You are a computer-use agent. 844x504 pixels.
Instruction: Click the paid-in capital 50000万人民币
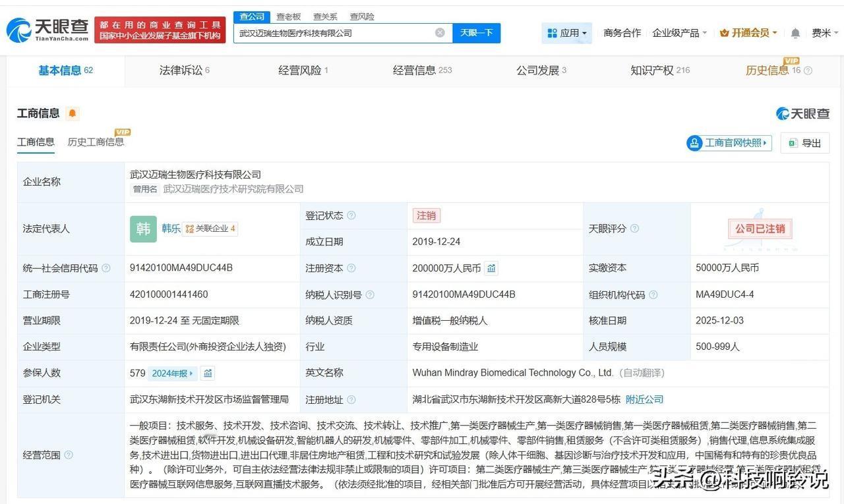[727, 268]
